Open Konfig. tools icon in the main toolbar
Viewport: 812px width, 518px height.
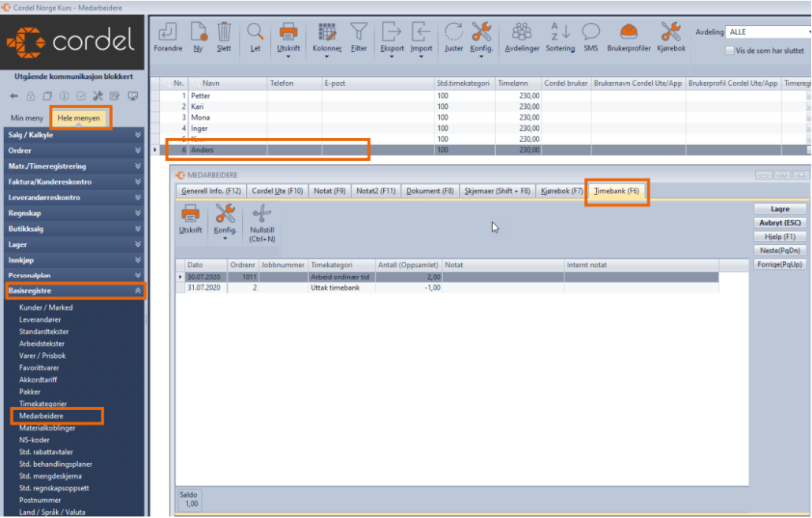(x=481, y=32)
